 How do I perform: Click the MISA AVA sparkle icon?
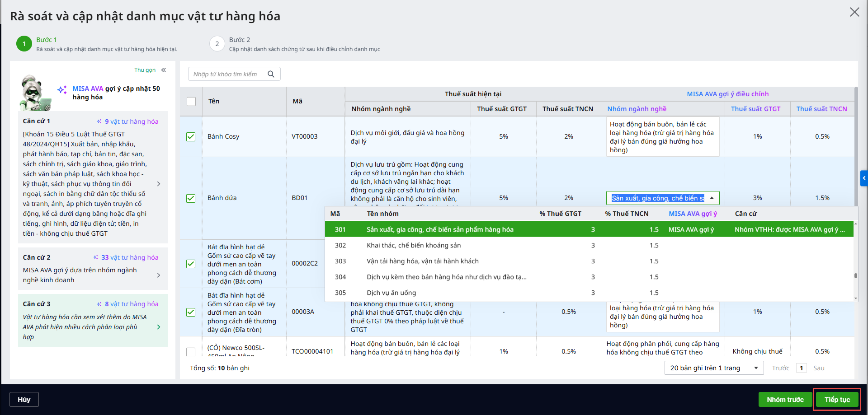click(x=62, y=89)
